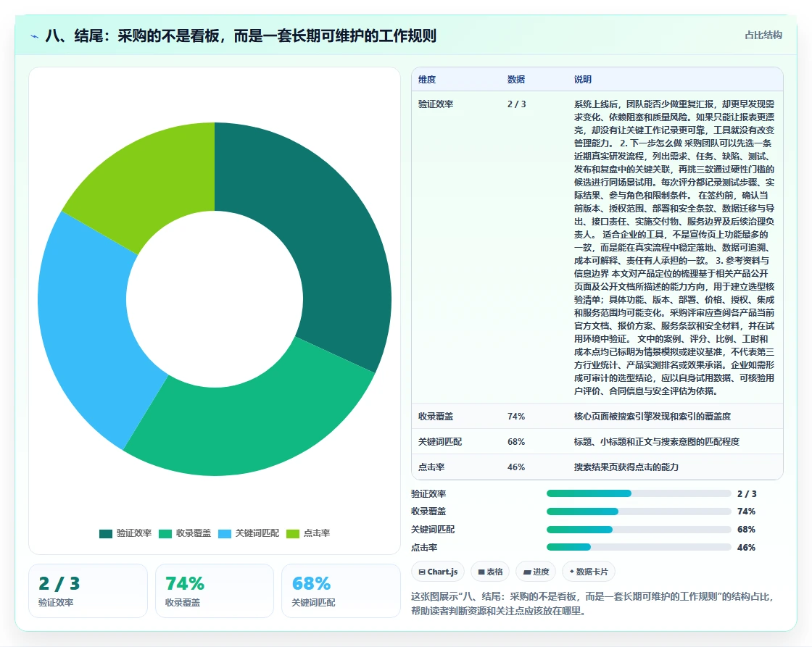Select the 表格 tag

click(490, 572)
